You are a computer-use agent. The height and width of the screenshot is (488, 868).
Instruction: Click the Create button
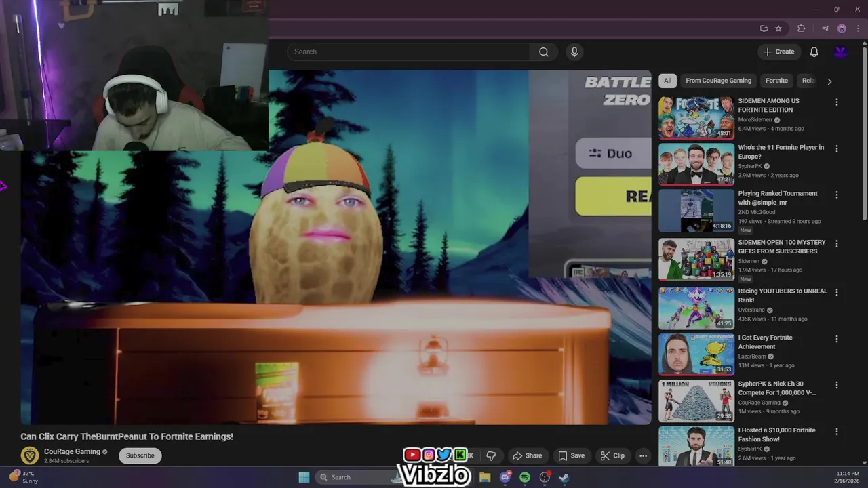coord(778,52)
